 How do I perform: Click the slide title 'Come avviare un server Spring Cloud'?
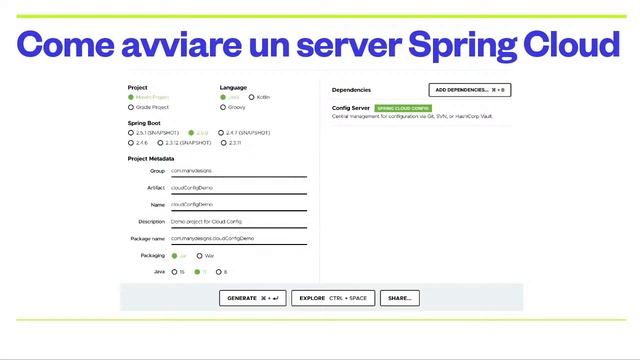318,45
